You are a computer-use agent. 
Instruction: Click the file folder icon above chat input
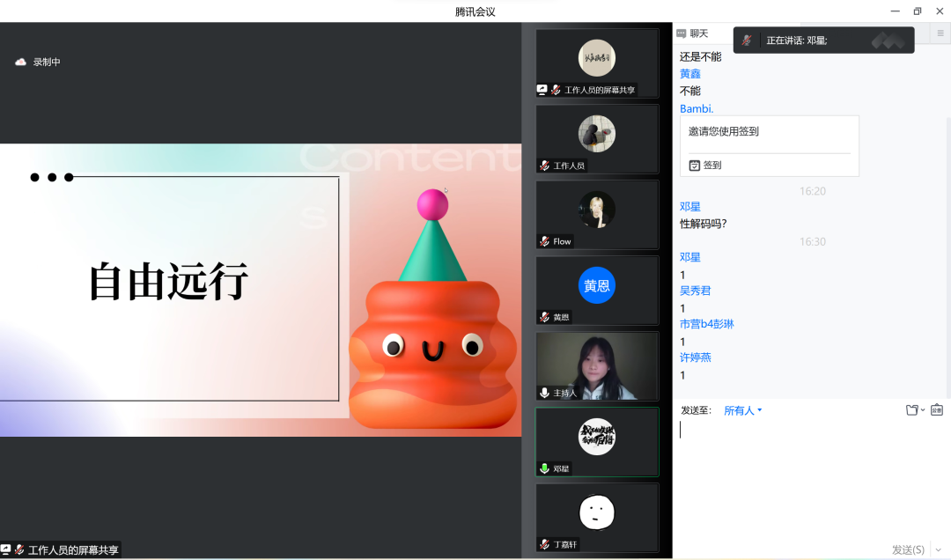(911, 410)
